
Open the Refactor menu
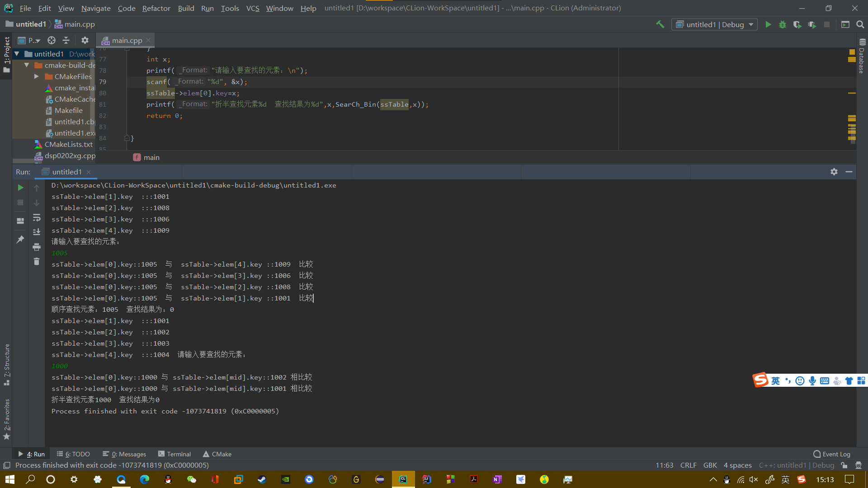156,8
